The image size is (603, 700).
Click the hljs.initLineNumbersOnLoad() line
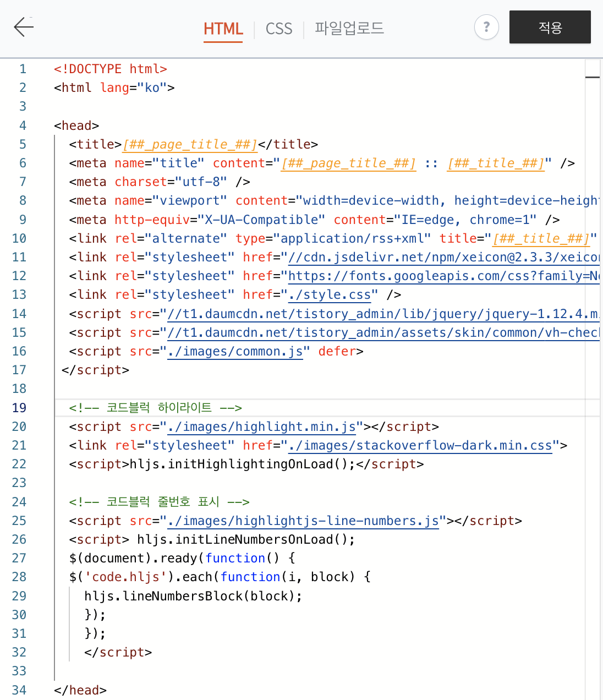point(212,539)
